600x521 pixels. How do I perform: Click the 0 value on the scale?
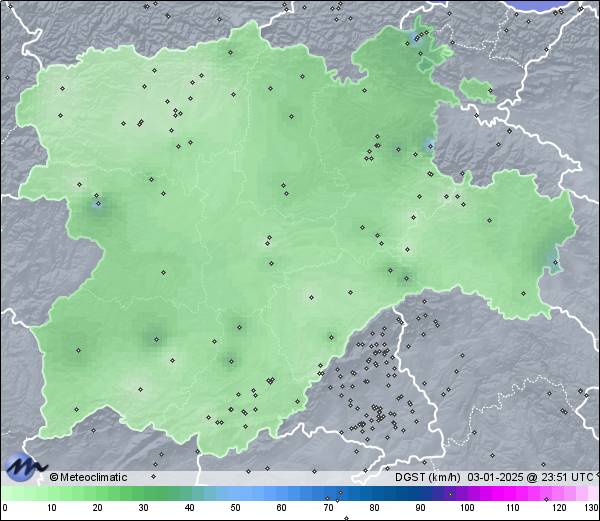pyautogui.click(x=5, y=508)
